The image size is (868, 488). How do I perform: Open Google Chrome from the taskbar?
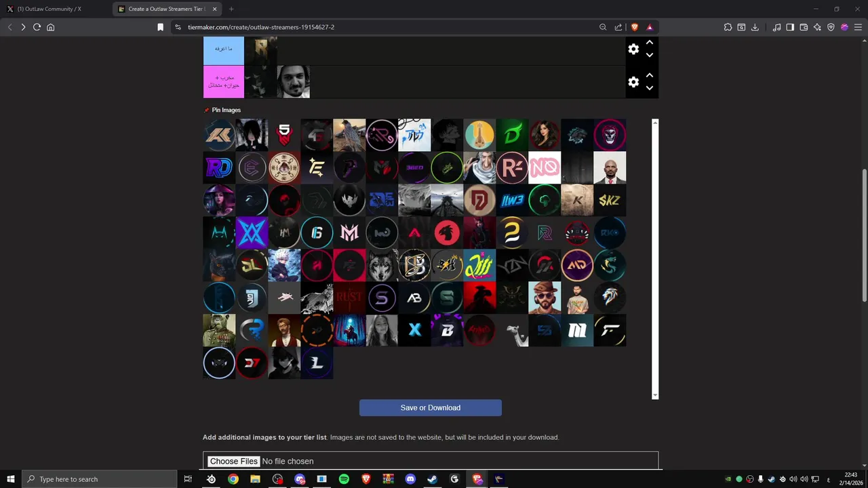coord(233,479)
